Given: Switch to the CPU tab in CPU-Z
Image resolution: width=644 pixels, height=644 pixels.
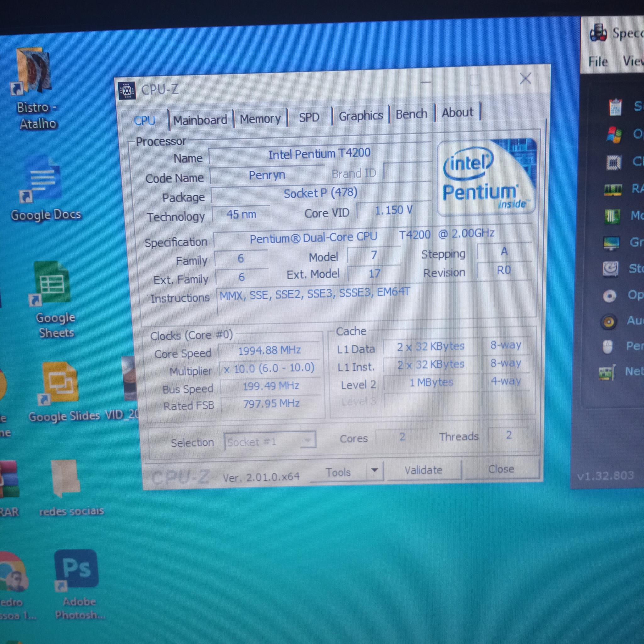Looking at the screenshot, I should pyautogui.click(x=144, y=120).
